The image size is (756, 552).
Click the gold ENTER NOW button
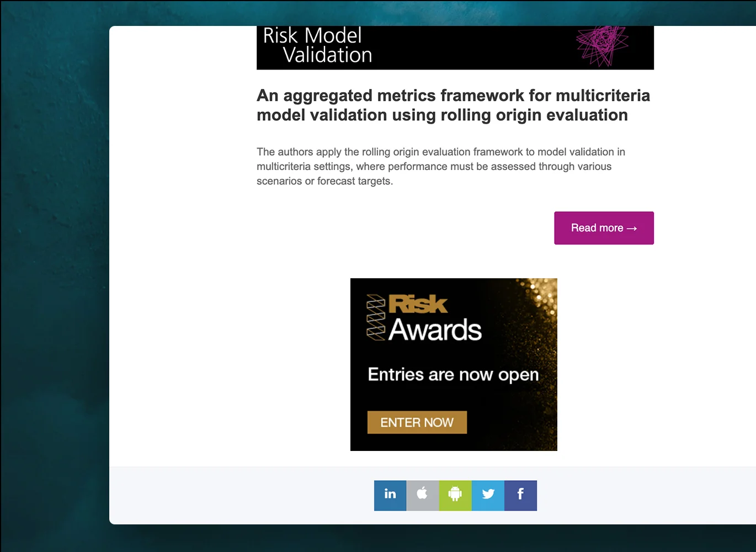[x=417, y=422]
